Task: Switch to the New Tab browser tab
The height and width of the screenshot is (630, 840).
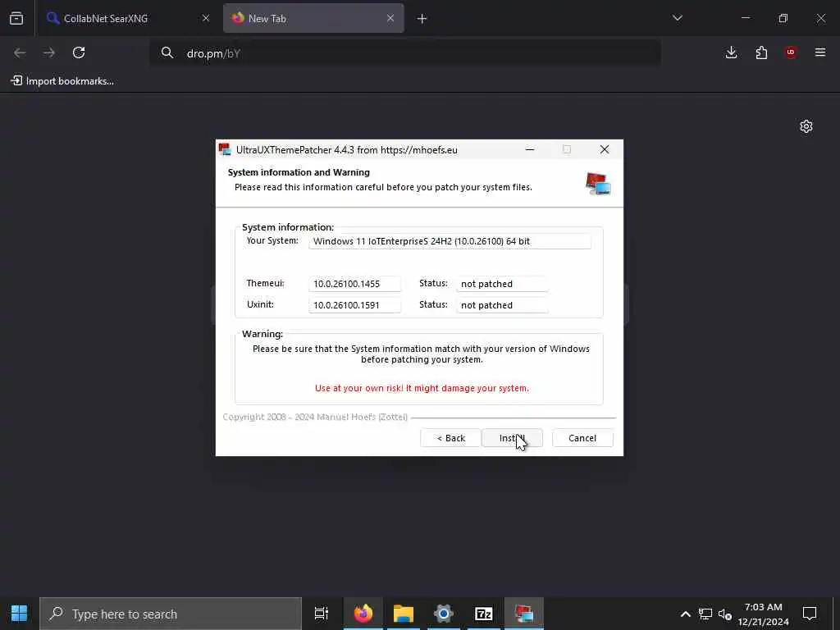Action: click(x=313, y=18)
